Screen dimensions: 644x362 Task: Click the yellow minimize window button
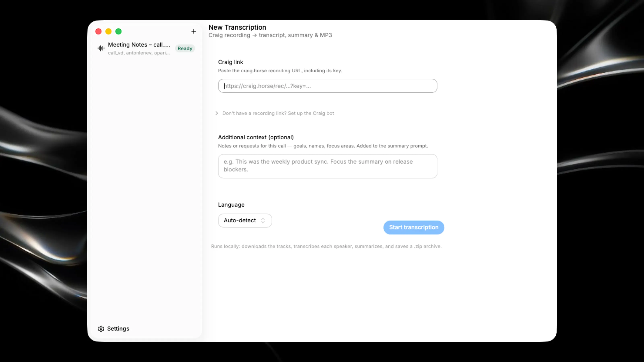pyautogui.click(x=108, y=32)
